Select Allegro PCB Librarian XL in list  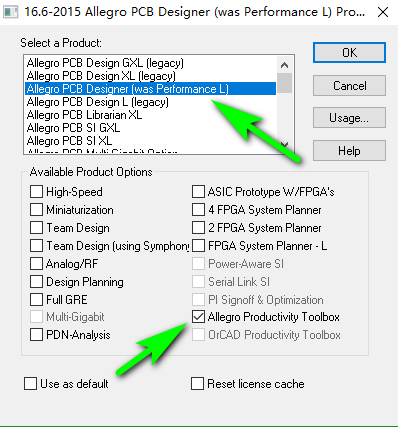[x=150, y=115]
